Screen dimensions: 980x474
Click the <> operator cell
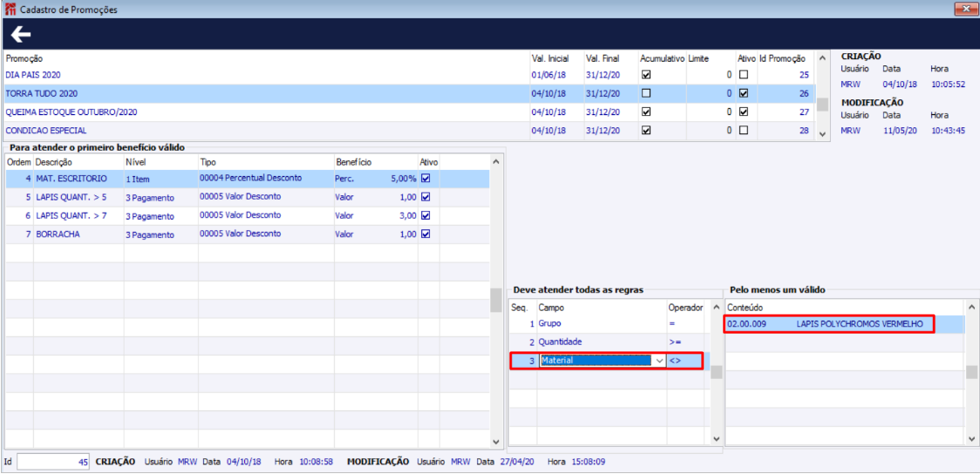point(684,361)
